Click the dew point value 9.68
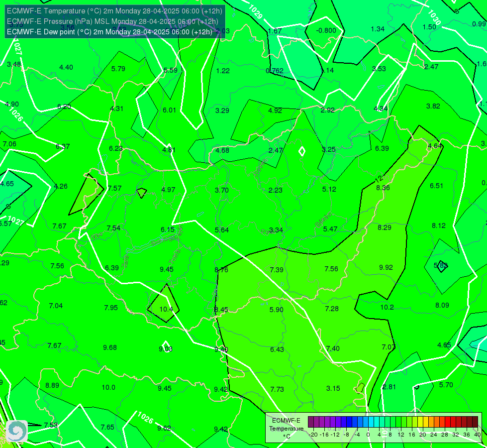Viewport: 487px width, 448px height. pyautogui.click(x=110, y=347)
